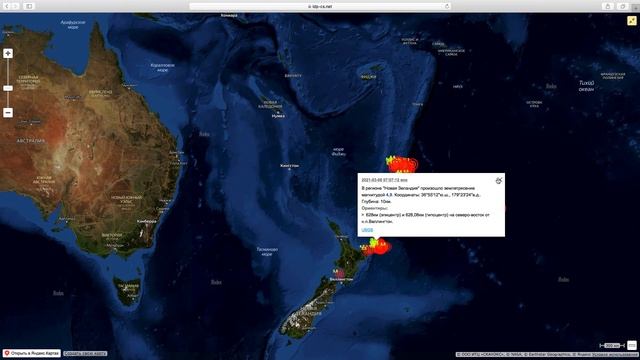Click the 'АВСТРАЛИЯ' country label
The width and height of the screenshot is (640, 360).
pyautogui.click(x=31, y=141)
